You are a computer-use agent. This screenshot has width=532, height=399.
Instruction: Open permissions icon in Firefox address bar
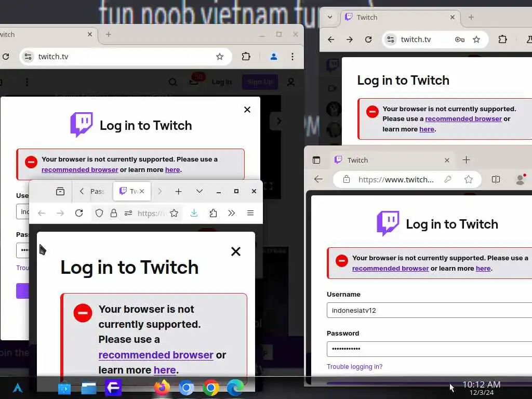(x=128, y=213)
